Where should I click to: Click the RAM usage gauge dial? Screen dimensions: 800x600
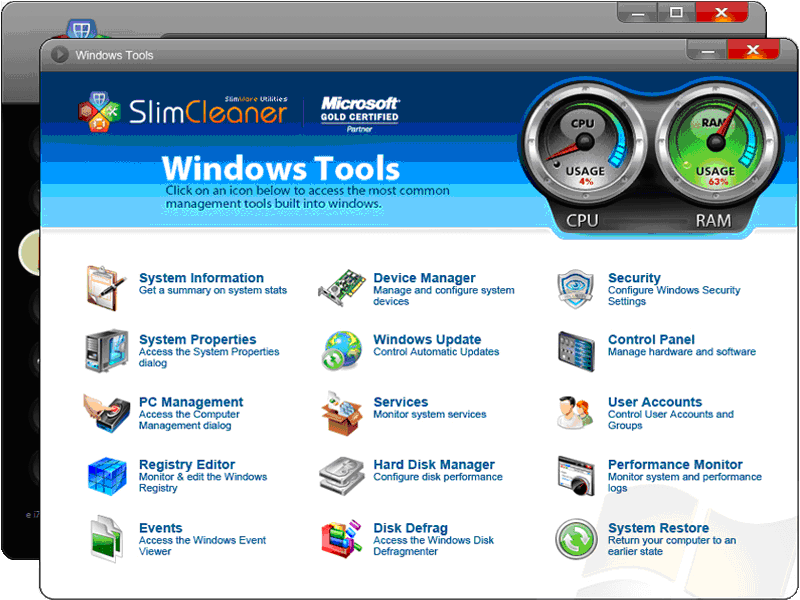pos(716,142)
